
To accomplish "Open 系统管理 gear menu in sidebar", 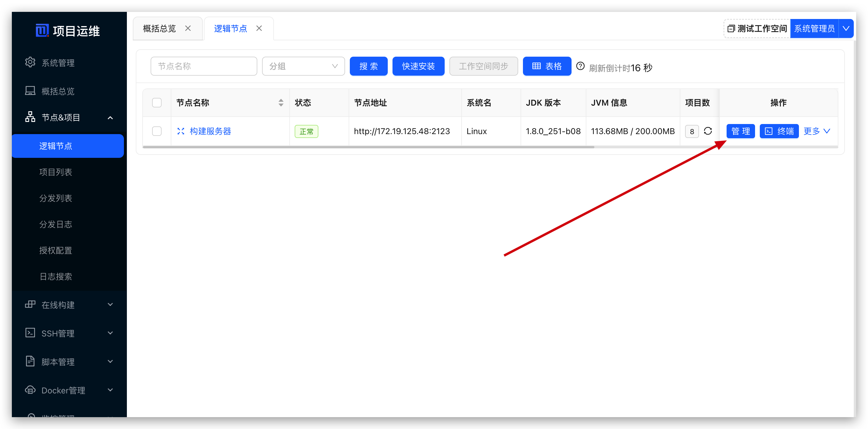I will pos(30,62).
